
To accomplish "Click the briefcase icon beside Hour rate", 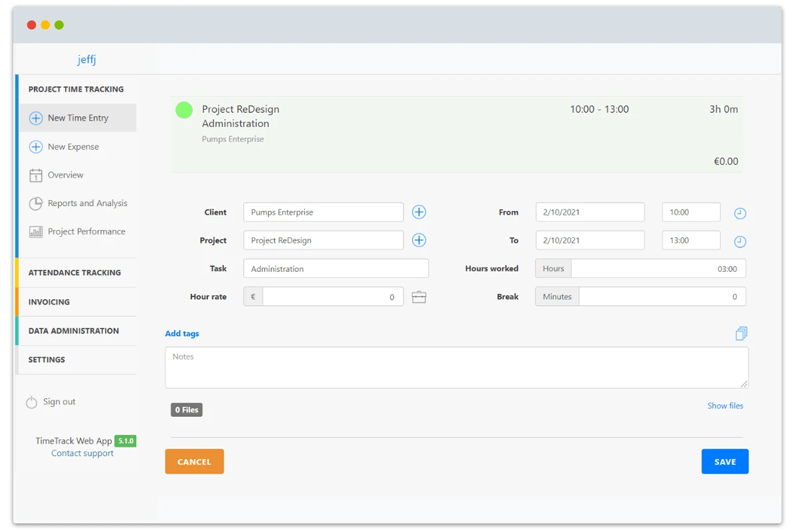I will point(419,297).
